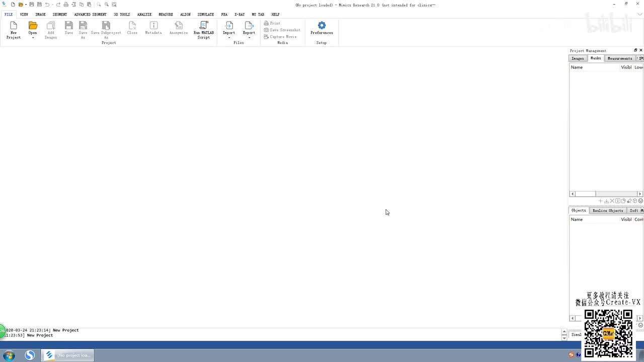Click quick-access Zoom in magnifier icon
The width and height of the screenshot is (644, 362).
coord(99,5)
